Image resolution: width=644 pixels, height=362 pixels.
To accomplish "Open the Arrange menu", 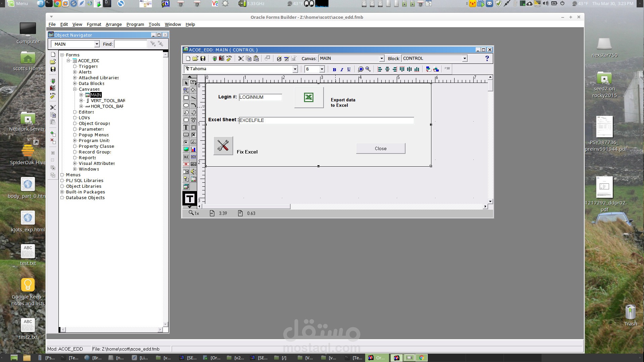I will 114,25.
